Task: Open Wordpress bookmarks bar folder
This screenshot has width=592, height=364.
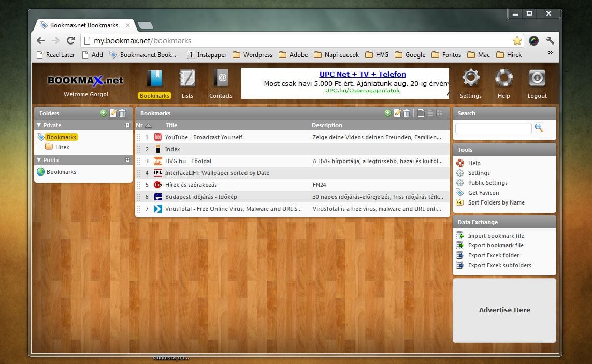Action: 252,55
